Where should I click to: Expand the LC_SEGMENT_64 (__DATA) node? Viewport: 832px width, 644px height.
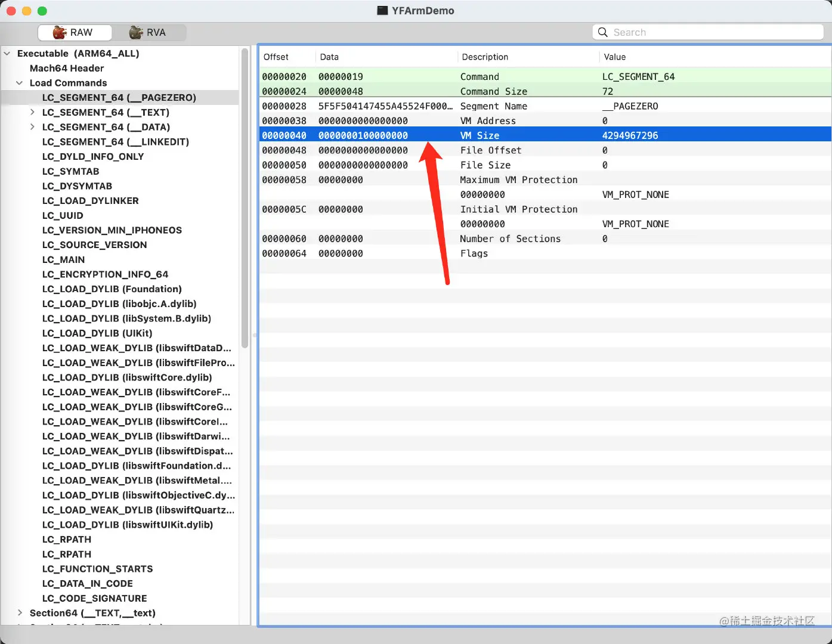[x=32, y=127]
